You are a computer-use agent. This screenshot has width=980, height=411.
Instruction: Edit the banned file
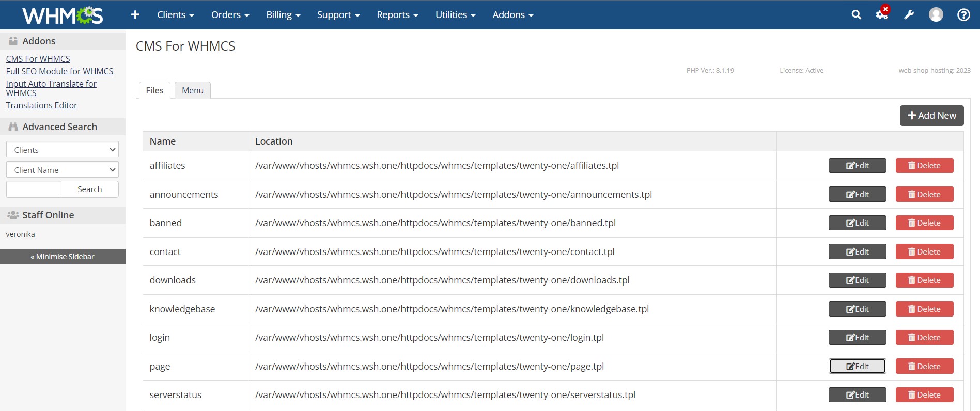[x=857, y=223]
